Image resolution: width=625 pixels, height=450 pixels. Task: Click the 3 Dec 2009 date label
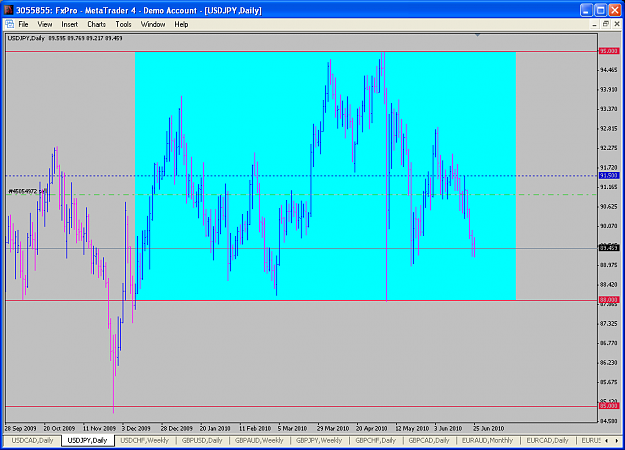coord(136,428)
